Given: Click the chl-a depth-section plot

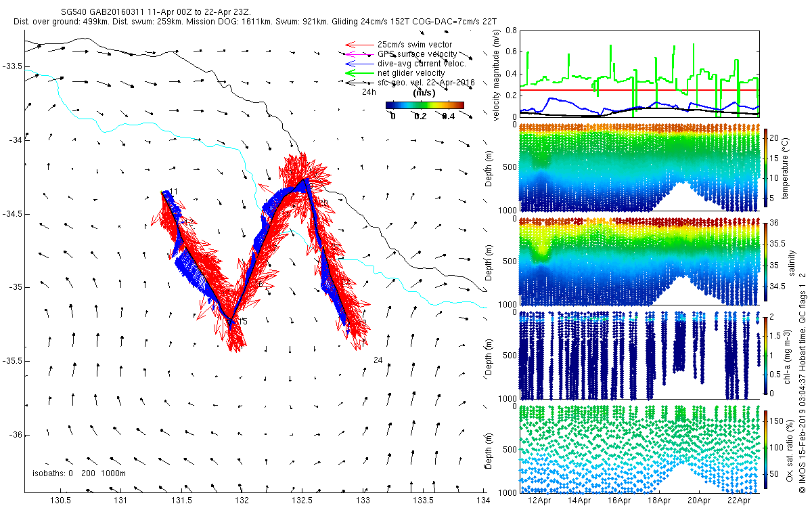Looking at the screenshot, I should pyautogui.click(x=639, y=355).
